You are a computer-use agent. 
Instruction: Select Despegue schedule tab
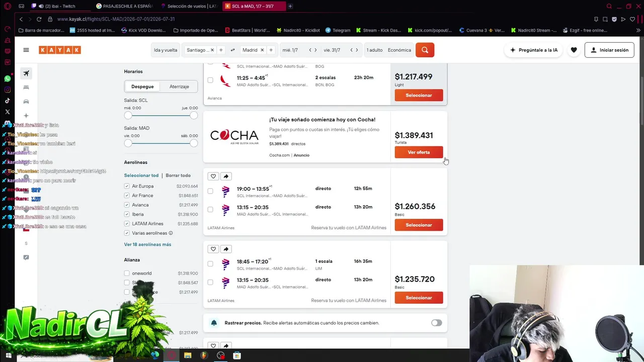coord(142,86)
